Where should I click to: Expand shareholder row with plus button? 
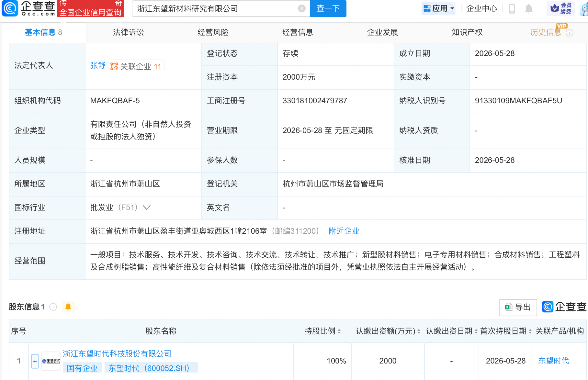pyautogui.click(x=35, y=361)
